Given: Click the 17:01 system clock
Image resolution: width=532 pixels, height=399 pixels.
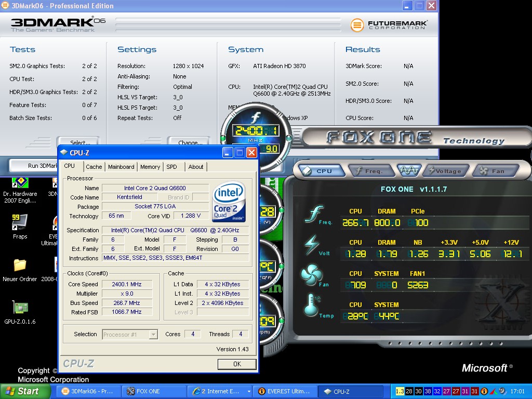Looking at the screenshot, I should 517,391.
